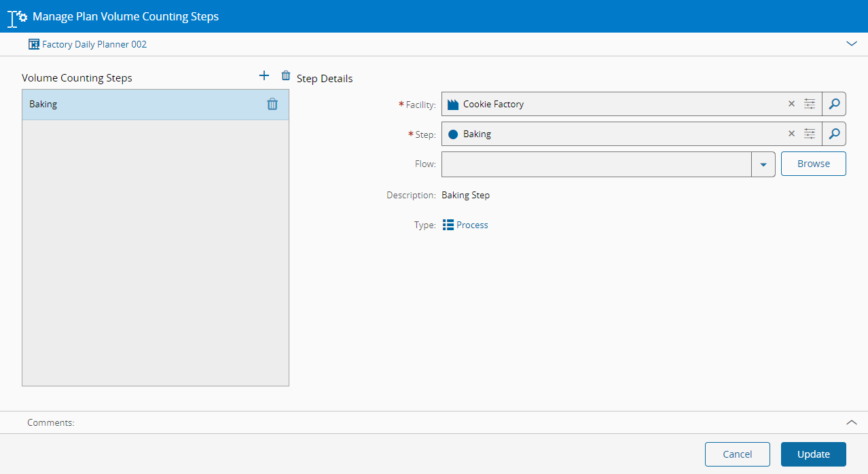Clear the Facility field with the X icon

(x=791, y=104)
